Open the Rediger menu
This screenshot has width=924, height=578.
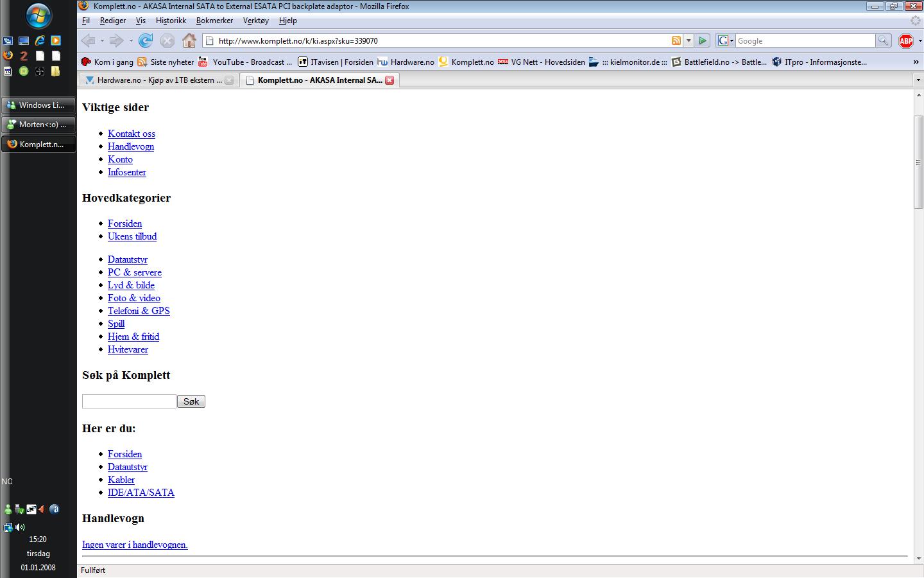pyautogui.click(x=113, y=21)
